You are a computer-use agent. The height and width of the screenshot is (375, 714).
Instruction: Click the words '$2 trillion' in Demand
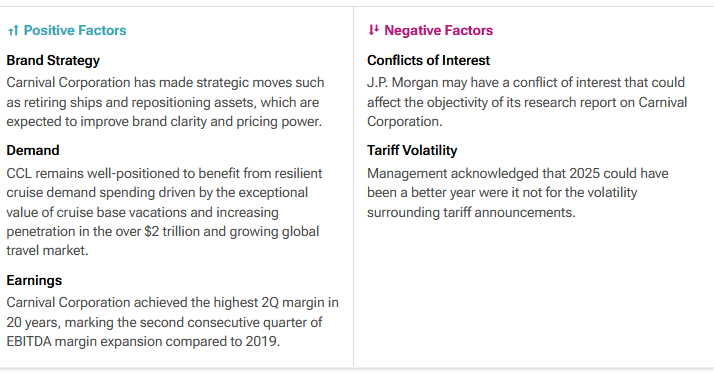pos(171,232)
